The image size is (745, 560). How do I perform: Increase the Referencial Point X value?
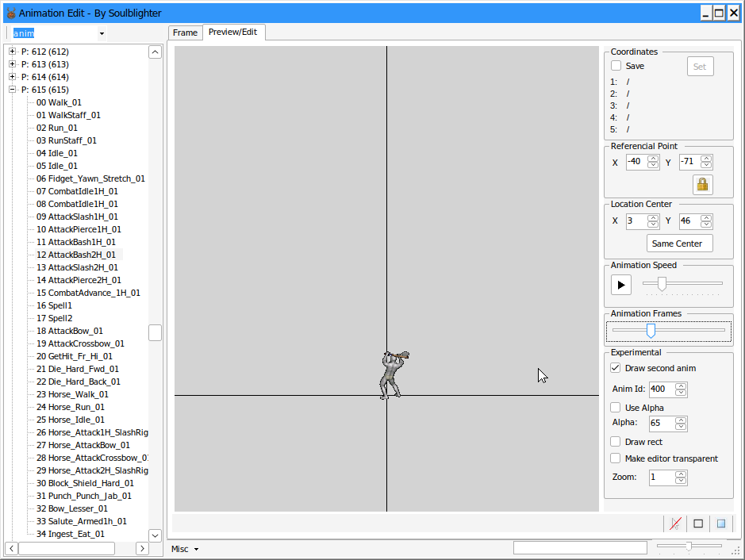(x=653, y=159)
